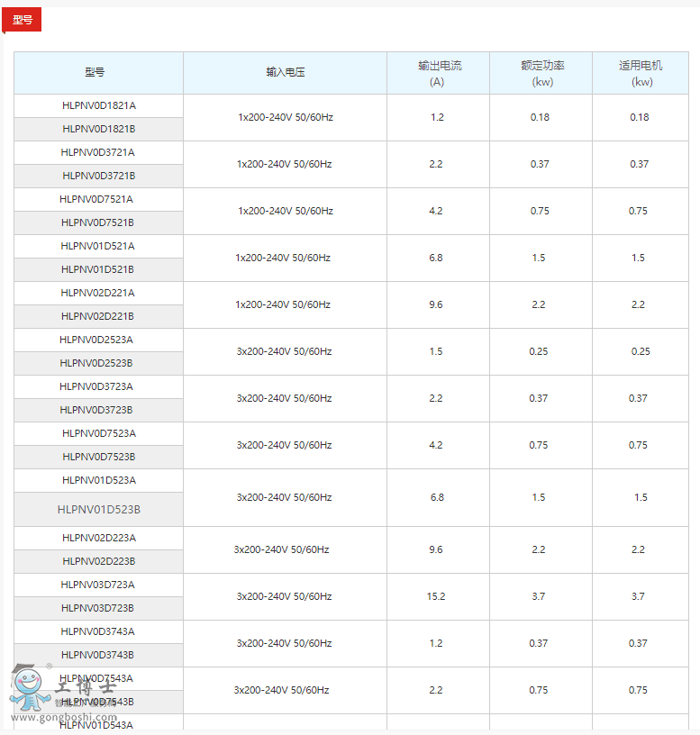This screenshot has width=700, height=735.
Task: Click model HLPNV01D521B in the table
Action: [97, 269]
